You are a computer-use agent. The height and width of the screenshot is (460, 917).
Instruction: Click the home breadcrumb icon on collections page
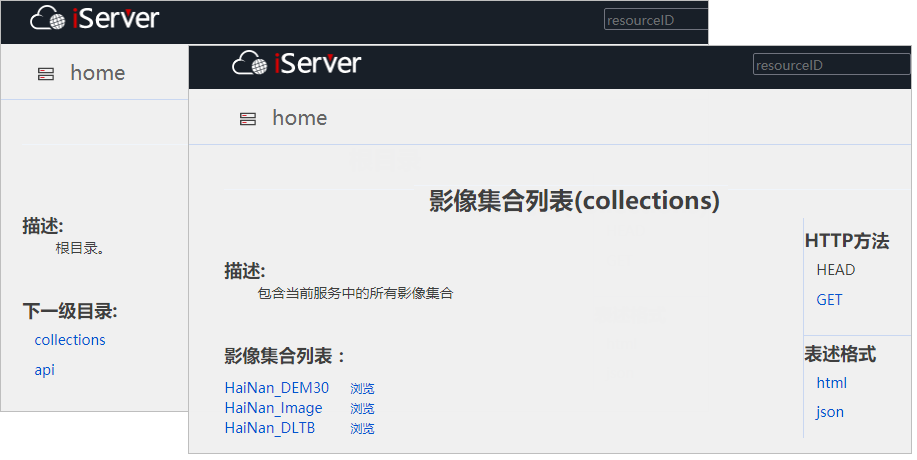(248, 119)
